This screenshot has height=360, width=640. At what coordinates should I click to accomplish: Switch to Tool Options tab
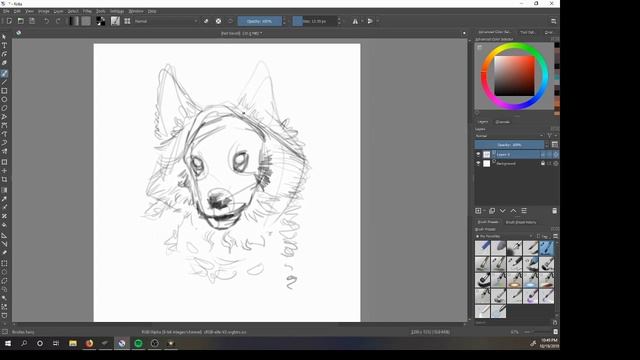[527, 32]
